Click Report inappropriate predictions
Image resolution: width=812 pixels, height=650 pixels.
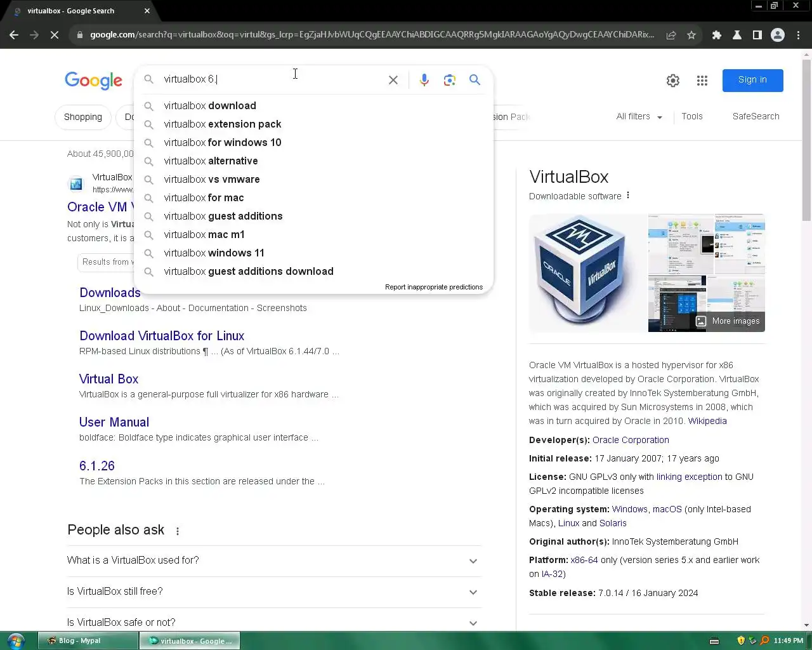click(x=434, y=288)
